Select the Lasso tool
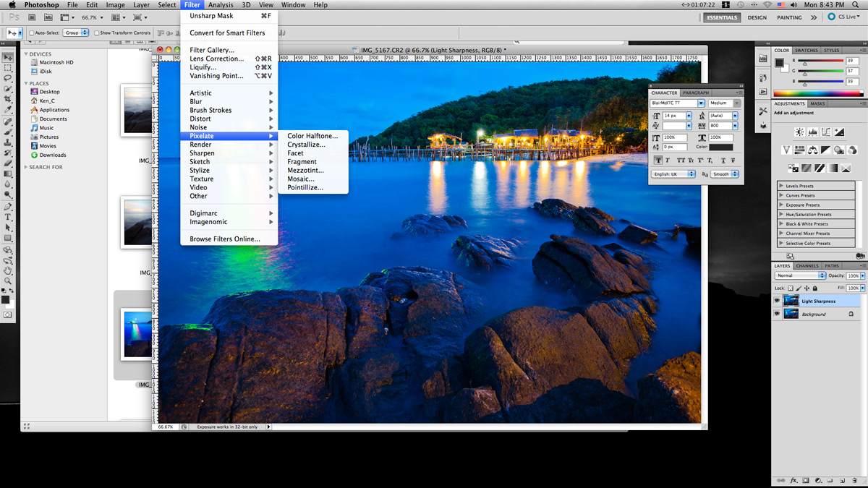The image size is (868, 488). pos(8,78)
